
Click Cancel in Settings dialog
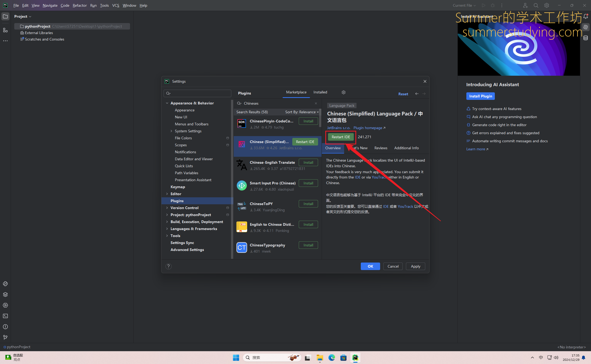(393, 266)
